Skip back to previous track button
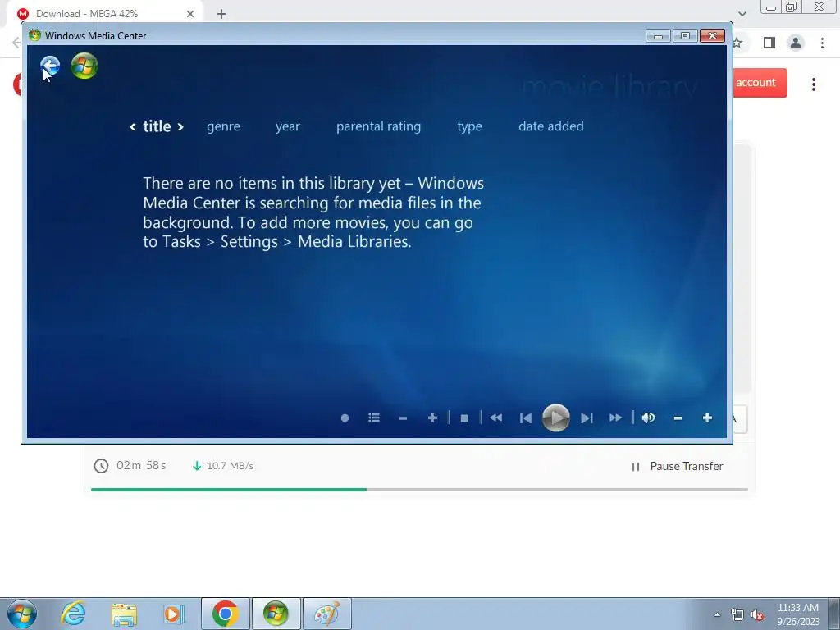The width and height of the screenshot is (840, 630). (x=526, y=418)
